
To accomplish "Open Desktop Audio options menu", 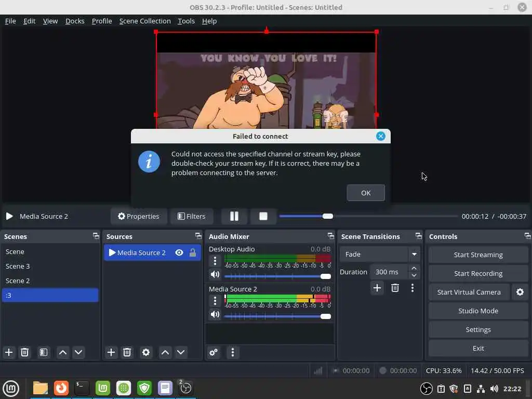I will coord(215,261).
